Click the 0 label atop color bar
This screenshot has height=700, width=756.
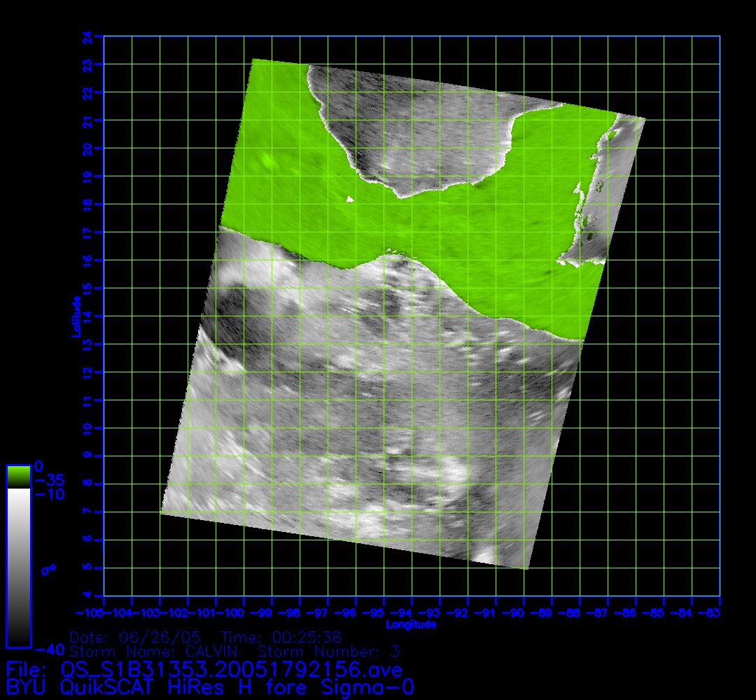pos(39,465)
